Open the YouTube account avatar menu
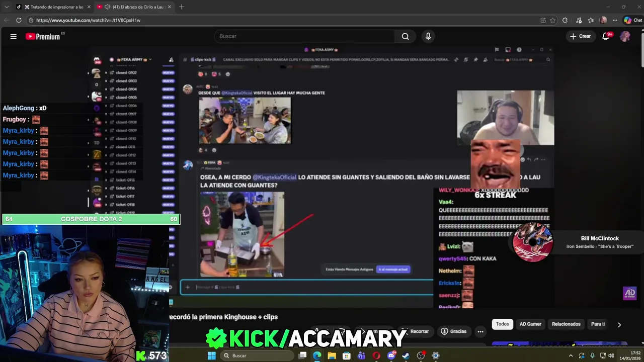 point(625,36)
